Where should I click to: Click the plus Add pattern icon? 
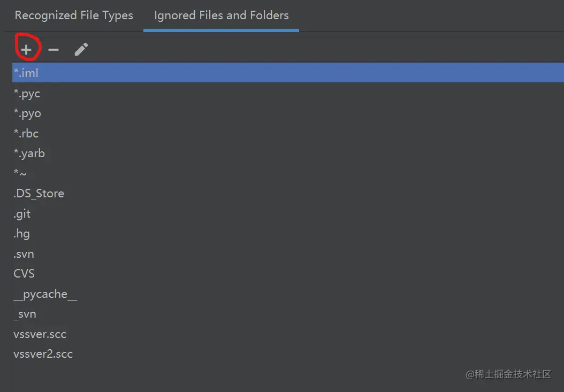tap(26, 50)
